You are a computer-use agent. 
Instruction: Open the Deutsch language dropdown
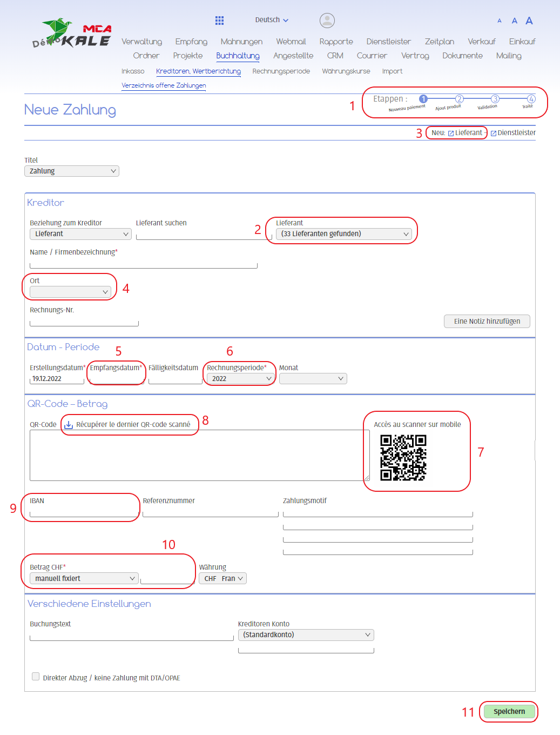[x=272, y=20]
